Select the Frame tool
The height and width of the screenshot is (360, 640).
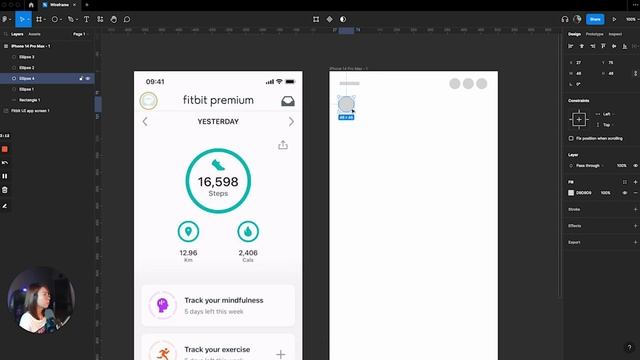tap(39, 19)
